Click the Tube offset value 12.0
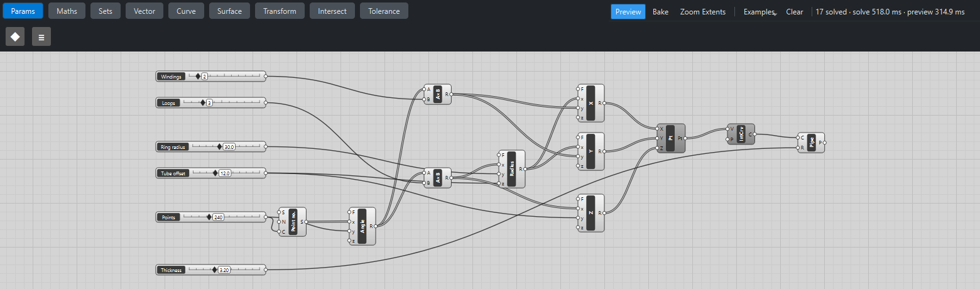The image size is (980, 289). pyautogui.click(x=225, y=173)
